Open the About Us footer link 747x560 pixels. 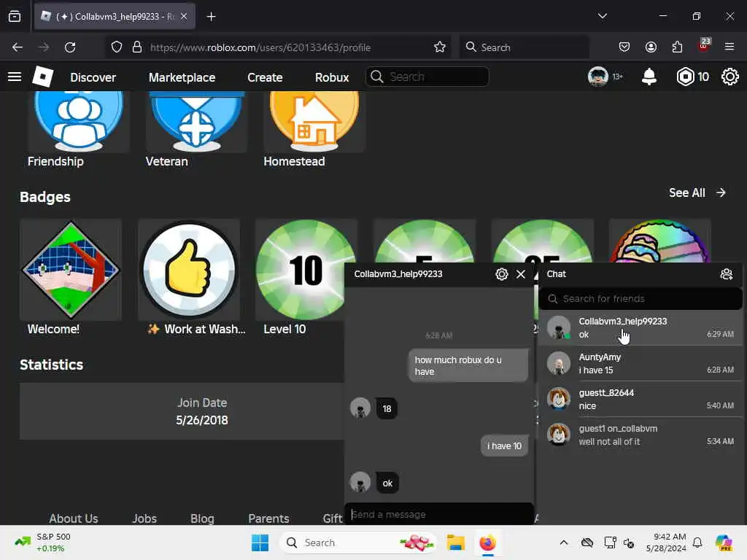[x=74, y=518]
